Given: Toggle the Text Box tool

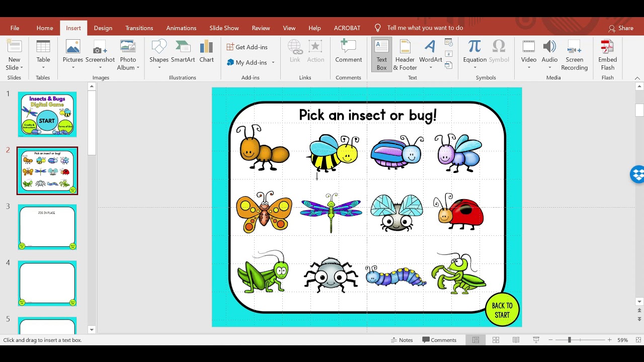Looking at the screenshot, I should [381, 54].
